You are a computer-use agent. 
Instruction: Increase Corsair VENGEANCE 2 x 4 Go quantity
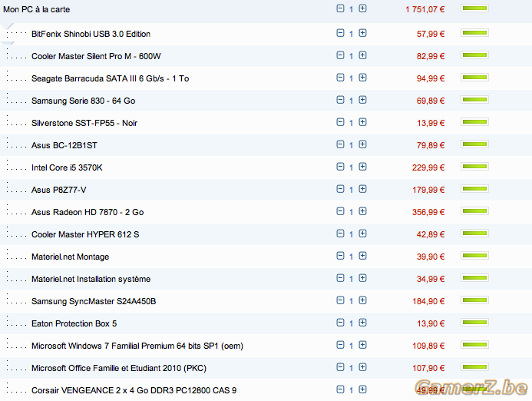pyautogui.click(x=362, y=389)
